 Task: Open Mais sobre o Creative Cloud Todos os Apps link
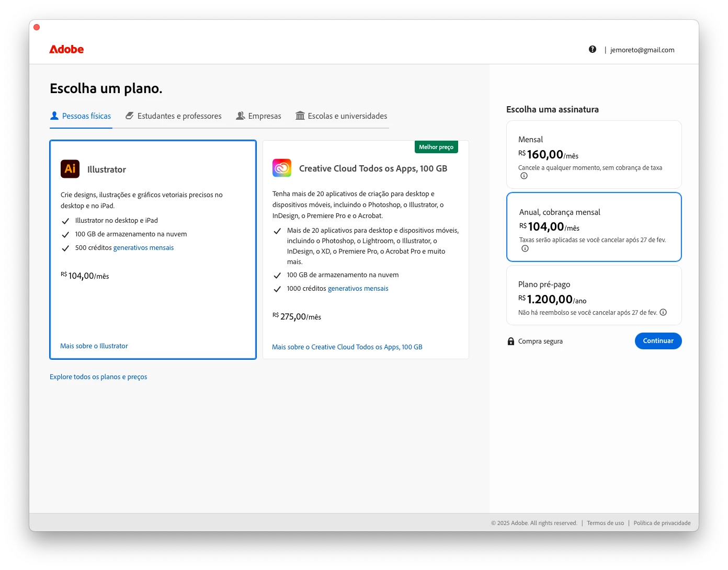[347, 347]
